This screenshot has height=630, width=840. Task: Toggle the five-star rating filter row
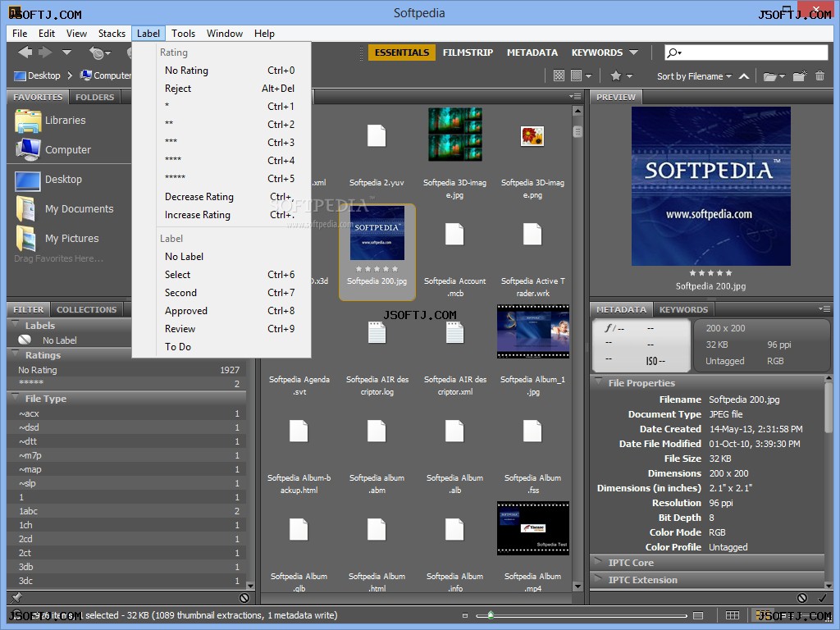pos(126,384)
